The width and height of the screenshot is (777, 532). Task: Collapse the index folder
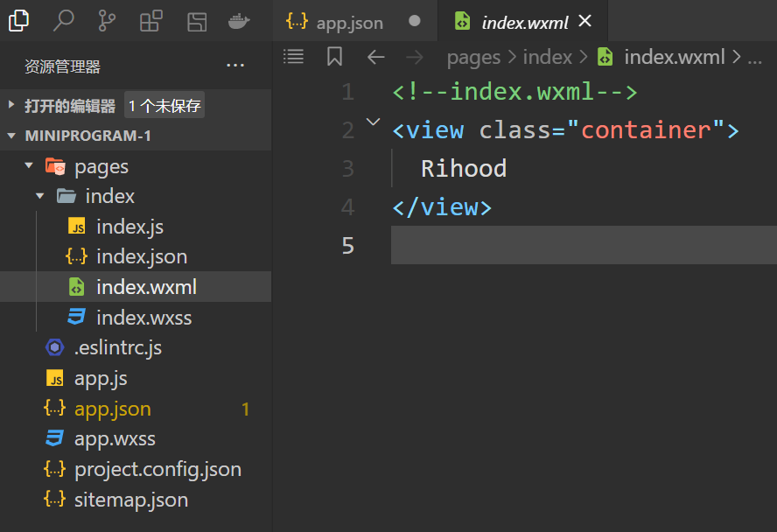pos(39,196)
